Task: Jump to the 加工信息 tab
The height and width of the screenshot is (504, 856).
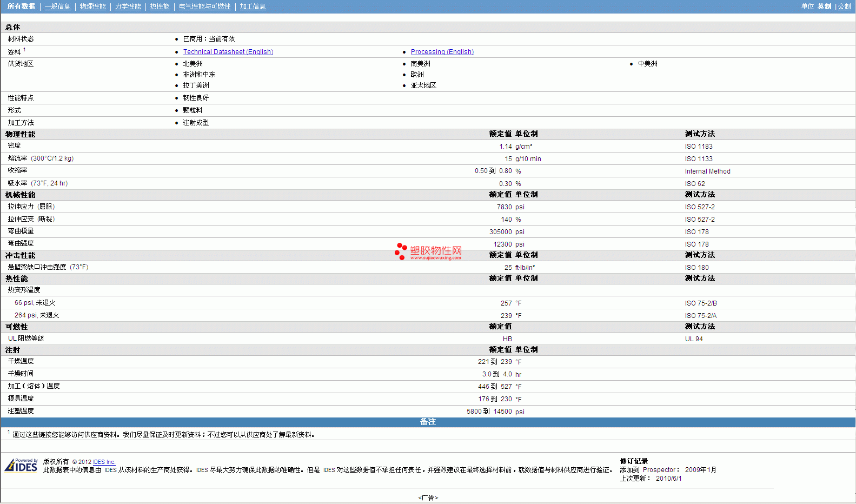Action: tap(253, 6)
